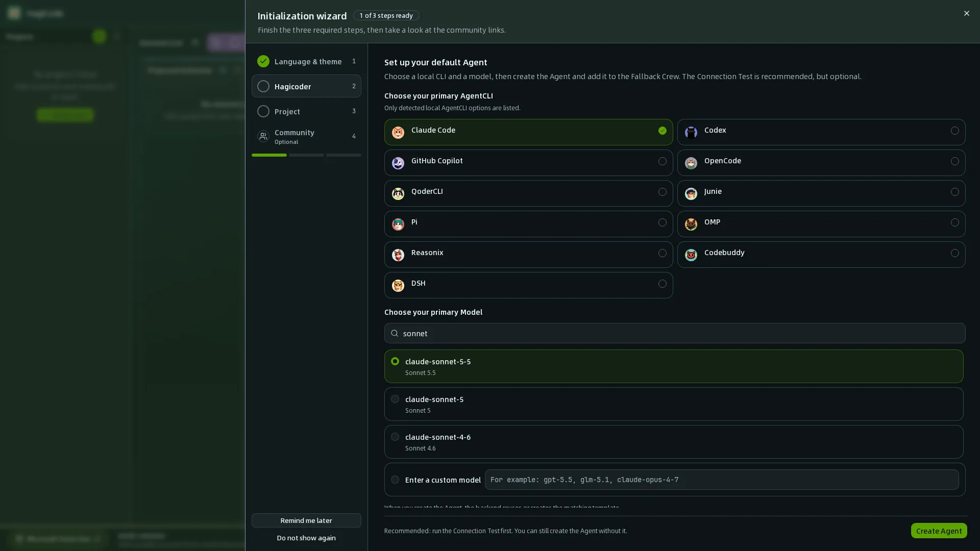
Task: Click Remind me later
Action: 306,520
